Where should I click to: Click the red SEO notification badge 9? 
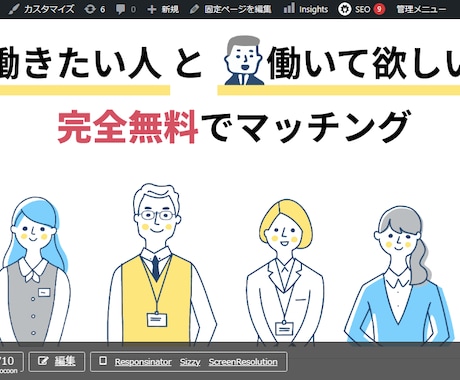point(379,9)
